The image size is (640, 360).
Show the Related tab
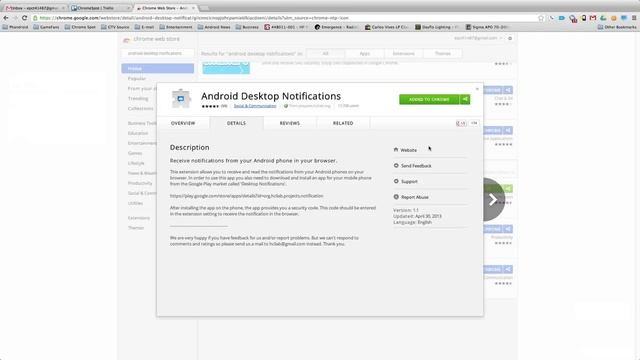pos(343,123)
